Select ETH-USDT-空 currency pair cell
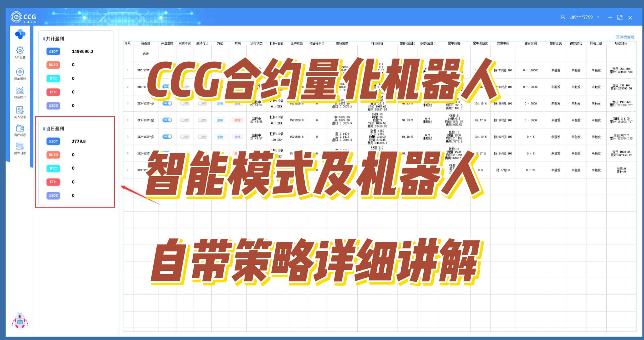This screenshot has height=340, width=644. [145, 120]
